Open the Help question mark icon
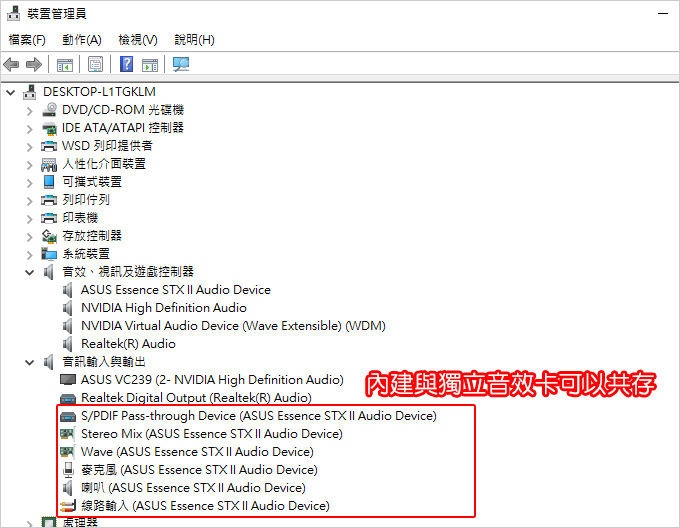The width and height of the screenshot is (680, 528). pos(126,64)
